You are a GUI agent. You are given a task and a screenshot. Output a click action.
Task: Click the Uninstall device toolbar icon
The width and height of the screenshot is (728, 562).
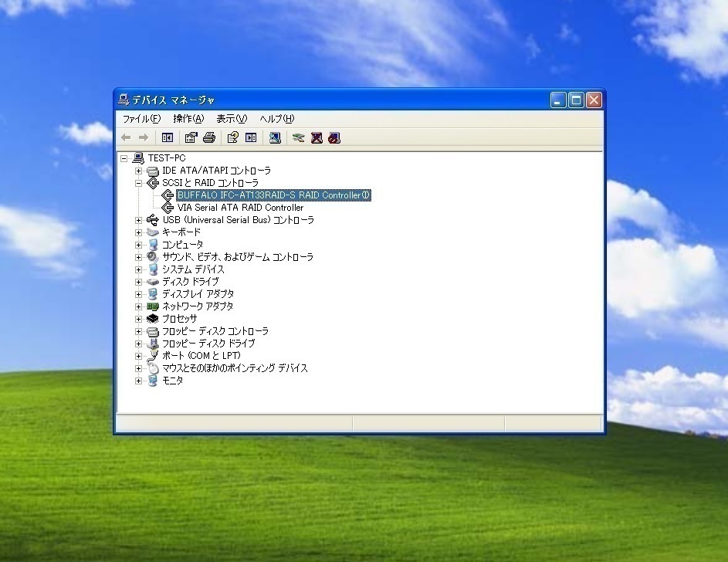pyautogui.click(x=317, y=138)
